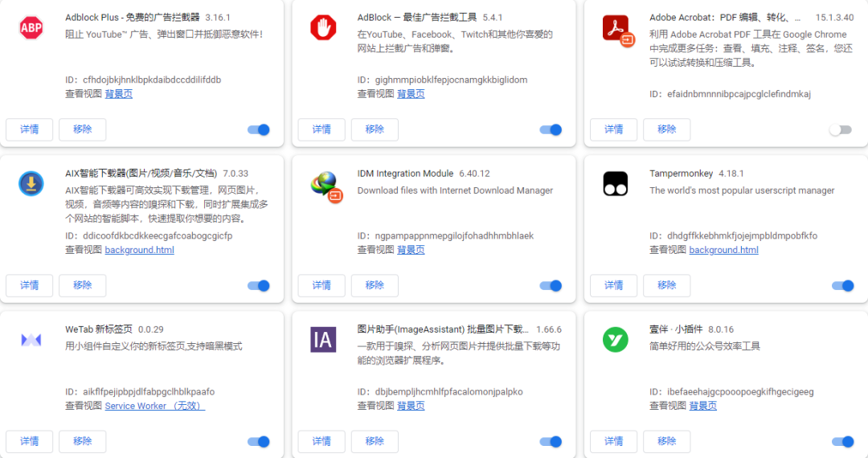The height and width of the screenshot is (458, 868).
Task: Open 详情 for Adobe Acrobat
Action: [613, 129]
